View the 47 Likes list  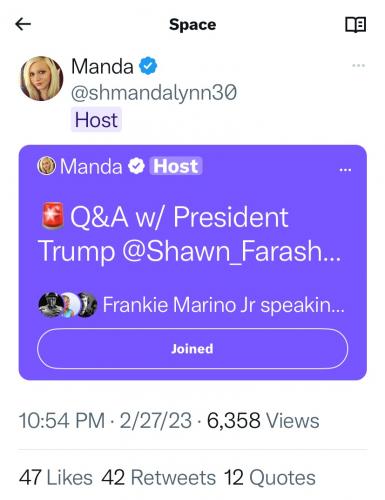click(56, 477)
